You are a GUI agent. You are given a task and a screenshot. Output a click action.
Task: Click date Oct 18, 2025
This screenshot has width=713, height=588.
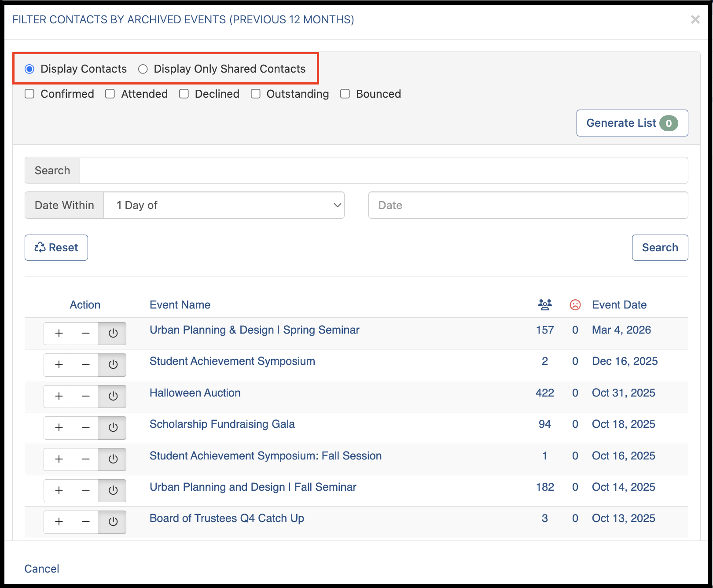pyautogui.click(x=624, y=424)
